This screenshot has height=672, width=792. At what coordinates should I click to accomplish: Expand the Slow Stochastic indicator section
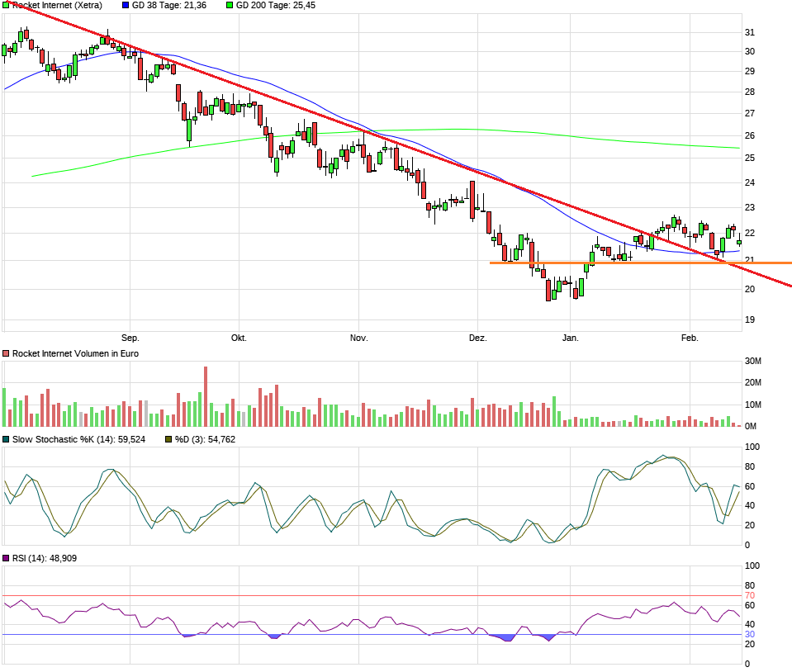coord(6,440)
